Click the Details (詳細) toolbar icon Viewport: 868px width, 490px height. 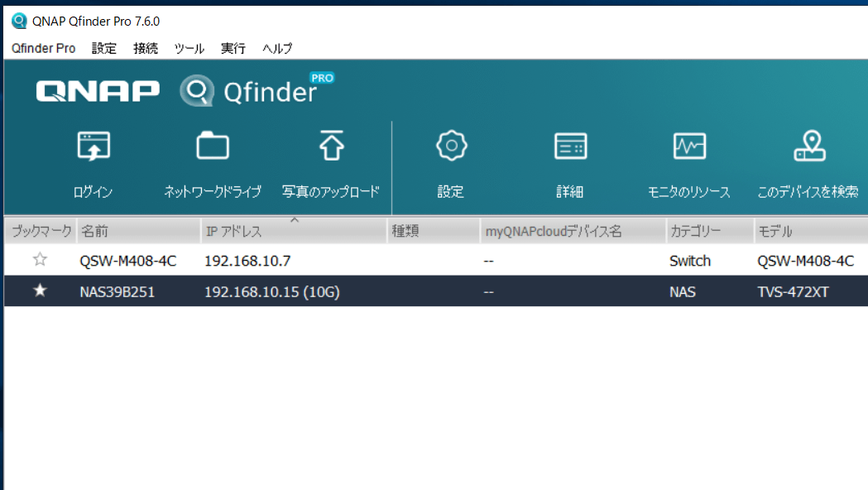pos(570,147)
